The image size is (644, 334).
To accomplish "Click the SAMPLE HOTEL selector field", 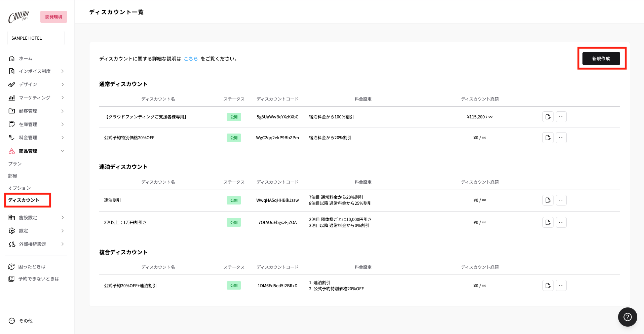I will click(36, 38).
